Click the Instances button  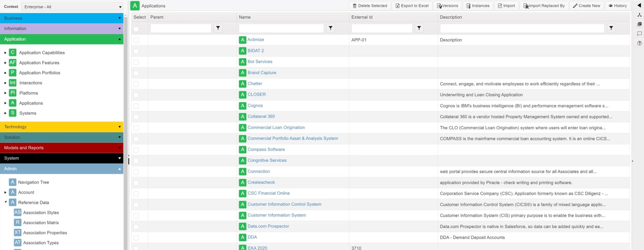coord(478,6)
